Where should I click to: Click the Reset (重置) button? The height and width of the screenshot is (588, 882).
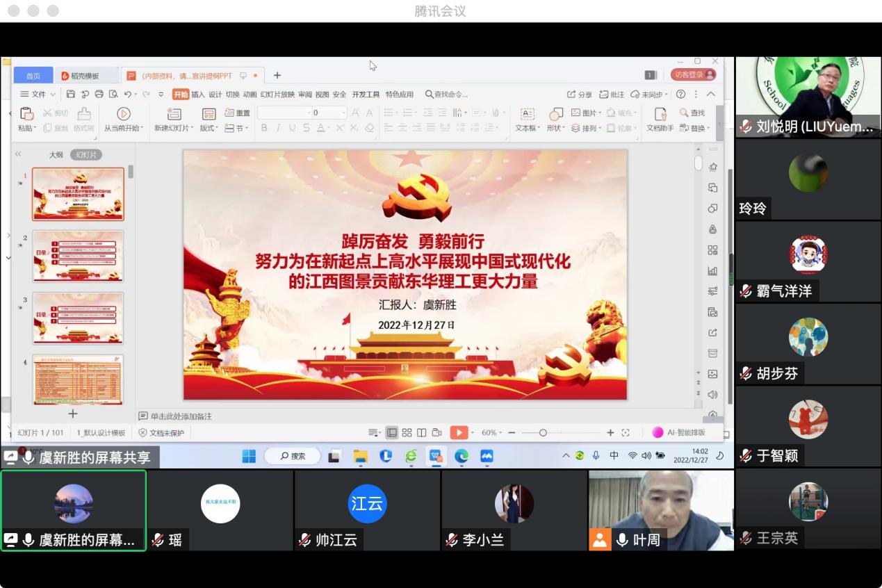(238, 113)
